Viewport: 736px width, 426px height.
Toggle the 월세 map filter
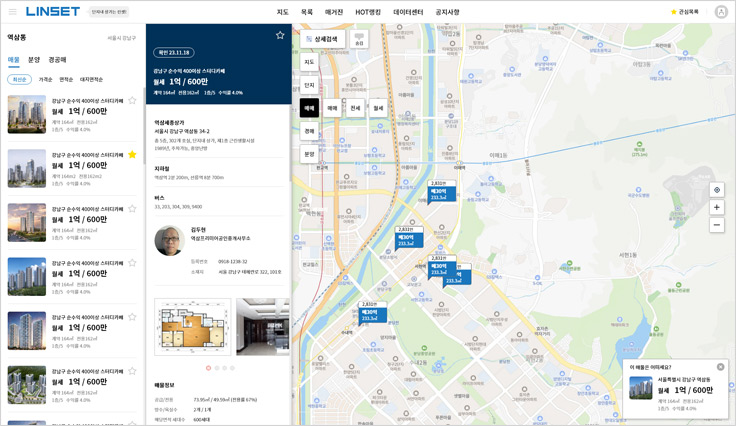[x=378, y=107]
